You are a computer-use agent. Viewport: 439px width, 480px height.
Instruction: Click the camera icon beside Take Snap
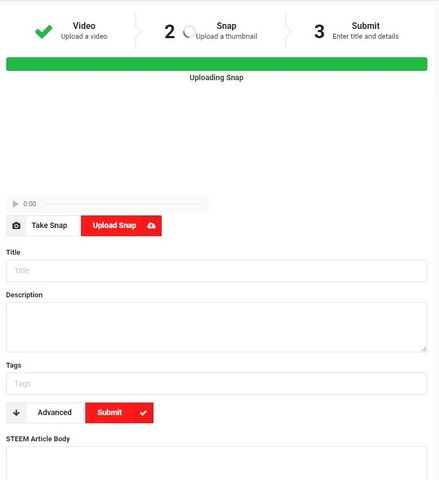tap(16, 226)
